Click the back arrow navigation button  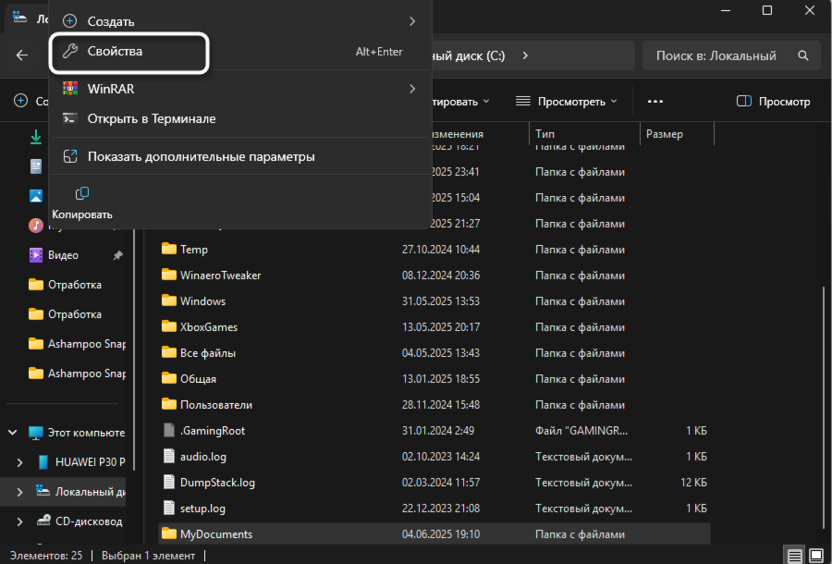point(22,56)
